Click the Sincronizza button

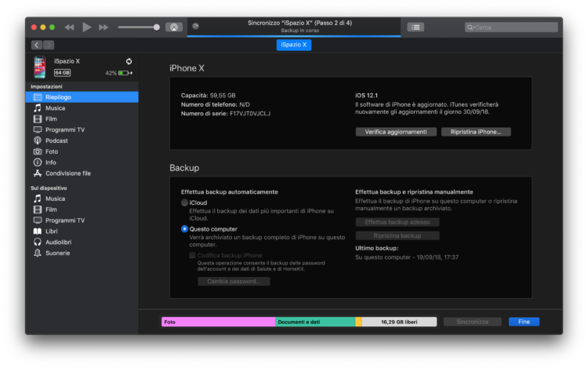[472, 322]
